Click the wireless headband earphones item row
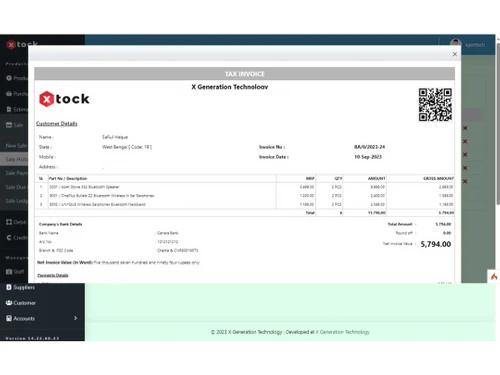The height and width of the screenshot is (375, 500). 245,204
